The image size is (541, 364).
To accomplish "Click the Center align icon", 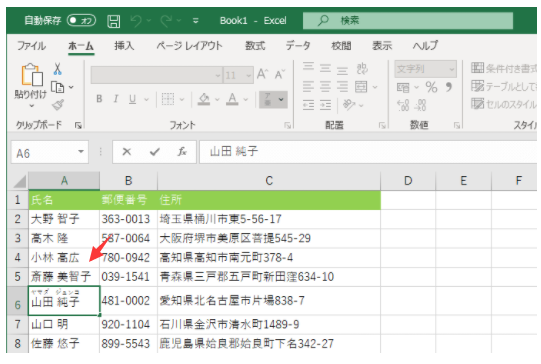I will [x=325, y=86].
